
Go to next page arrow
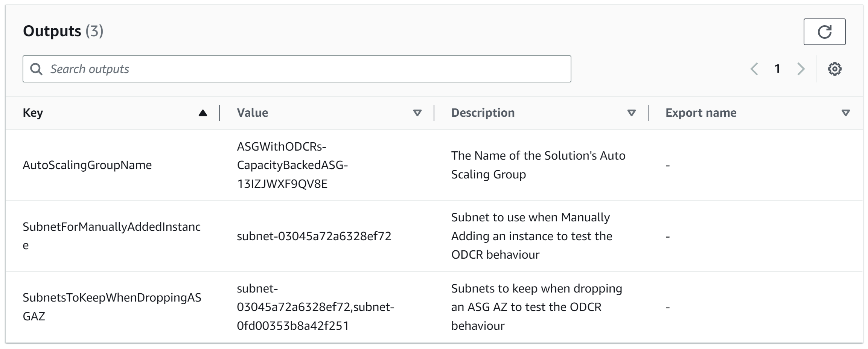point(801,69)
